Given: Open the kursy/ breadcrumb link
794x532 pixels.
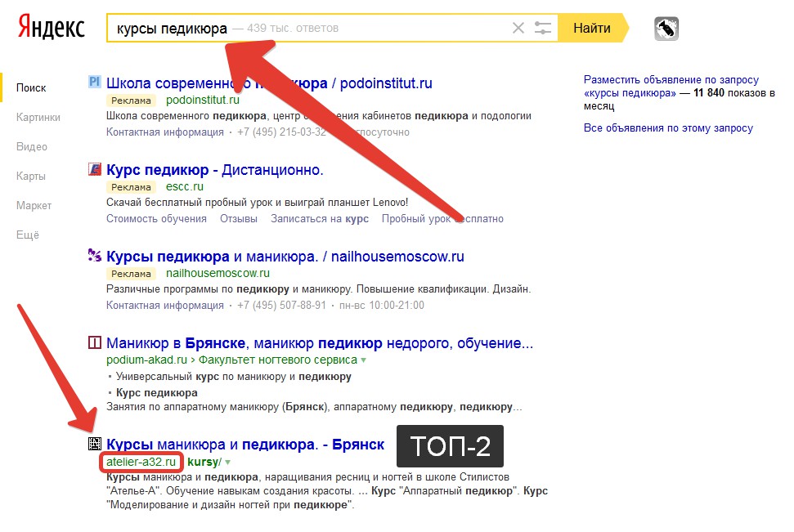Looking at the screenshot, I should (204, 462).
